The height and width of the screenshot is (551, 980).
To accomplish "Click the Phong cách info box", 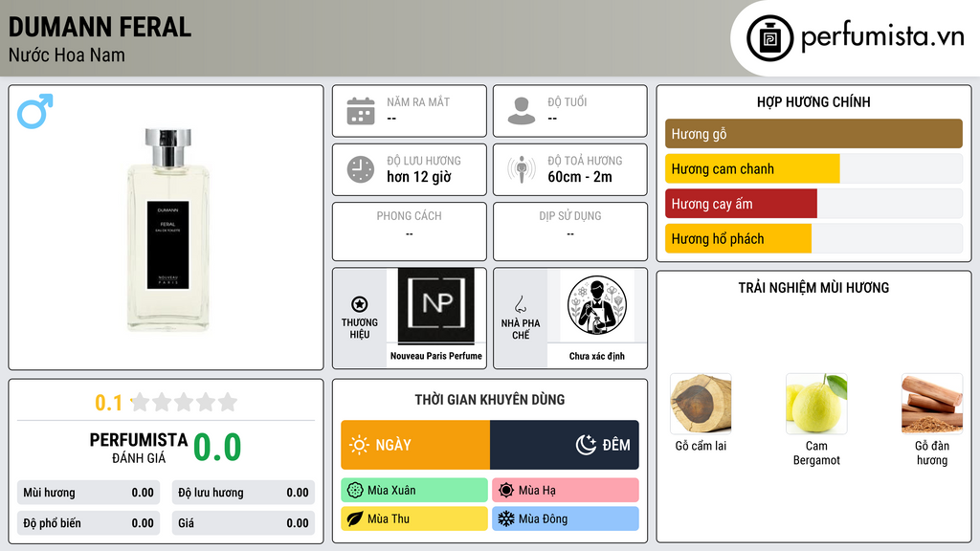I will [410, 231].
